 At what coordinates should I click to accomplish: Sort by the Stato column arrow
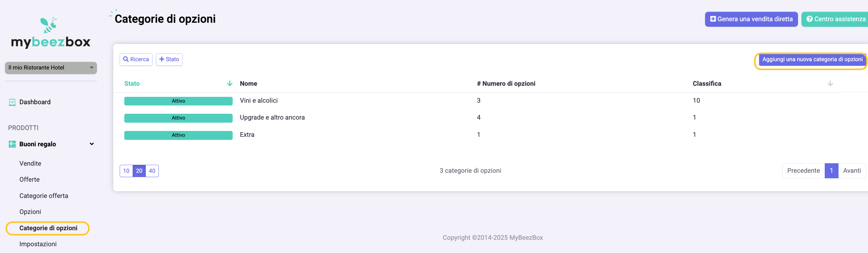tap(230, 84)
